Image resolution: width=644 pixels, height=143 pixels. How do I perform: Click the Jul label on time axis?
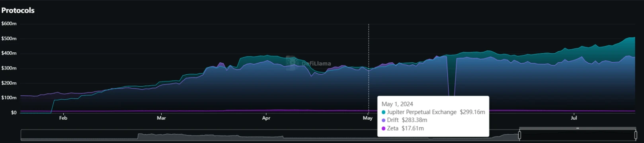[x=574, y=118]
